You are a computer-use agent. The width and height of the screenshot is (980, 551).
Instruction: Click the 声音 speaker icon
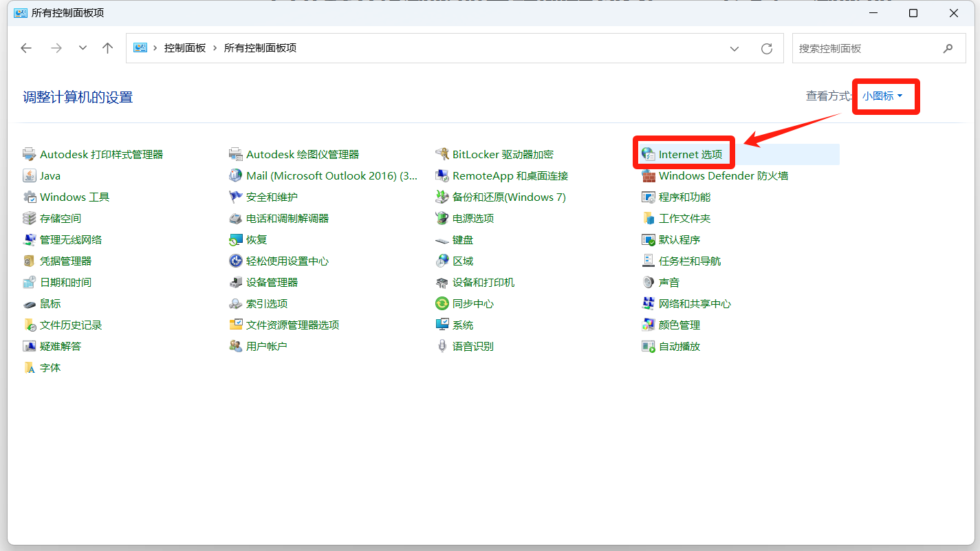click(x=648, y=282)
